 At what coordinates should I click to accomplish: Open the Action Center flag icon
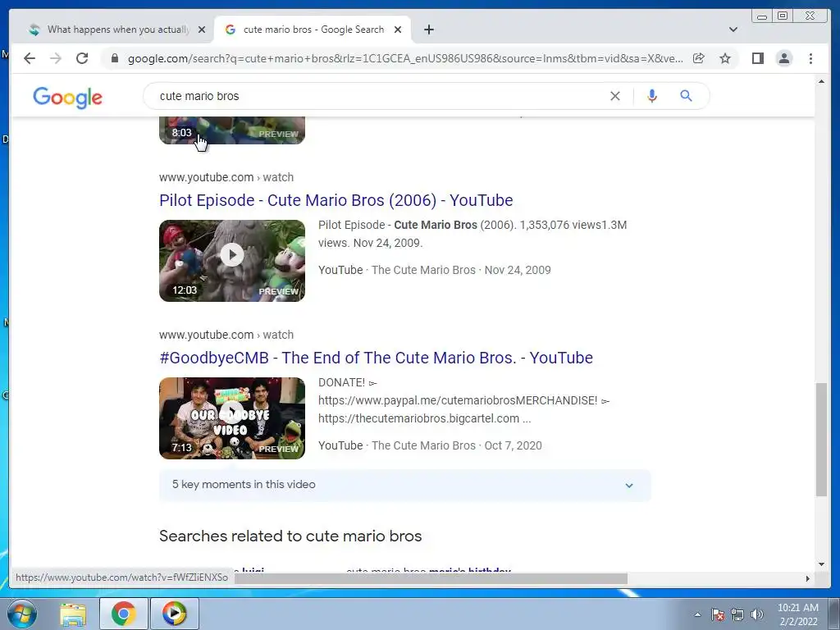pyautogui.click(x=718, y=614)
